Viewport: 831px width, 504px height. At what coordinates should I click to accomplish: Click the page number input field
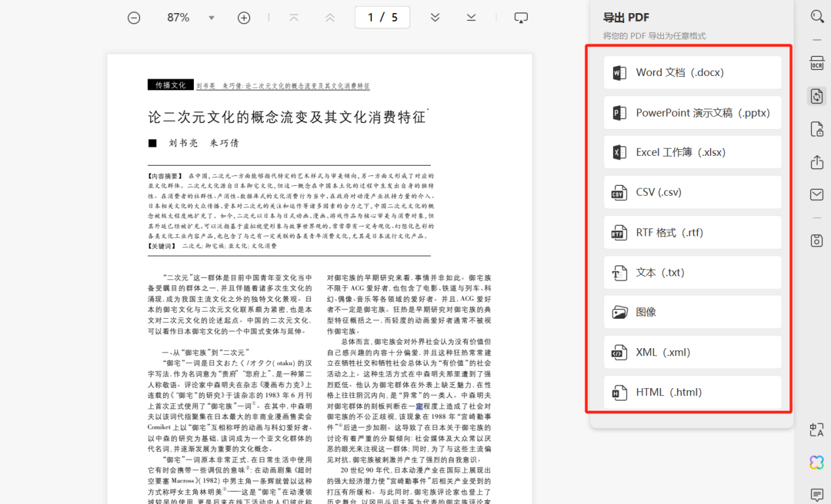tap(382, 18)
